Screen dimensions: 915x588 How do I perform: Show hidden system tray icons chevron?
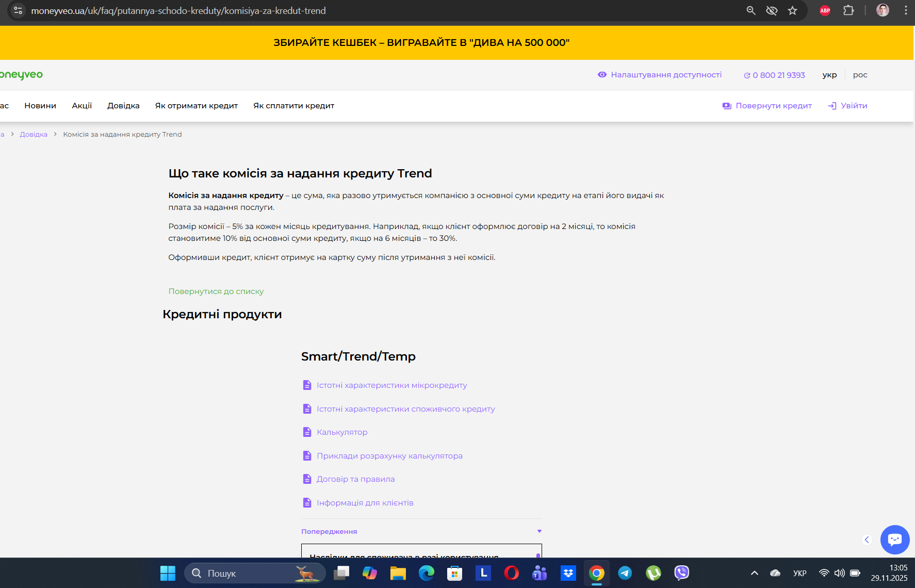[x=755, y=573]
